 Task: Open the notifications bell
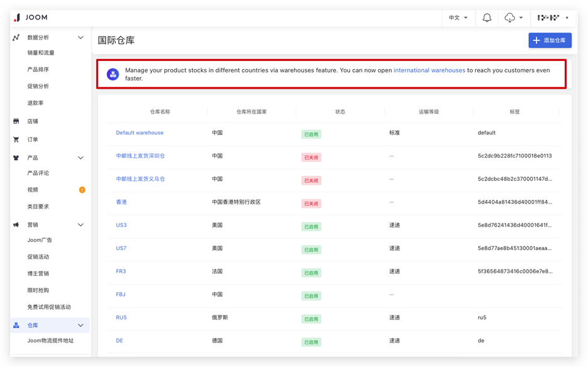(x=487, y=18)
